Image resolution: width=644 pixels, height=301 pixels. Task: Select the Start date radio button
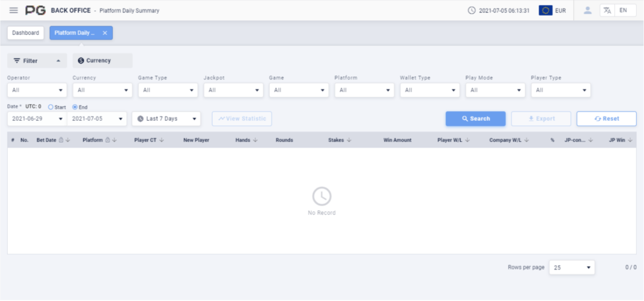[51, 107]
